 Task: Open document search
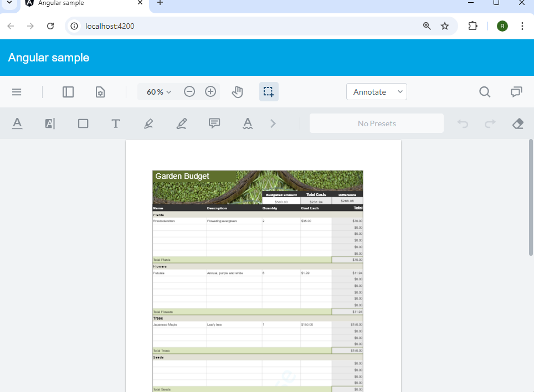click(x=485, y=92)
